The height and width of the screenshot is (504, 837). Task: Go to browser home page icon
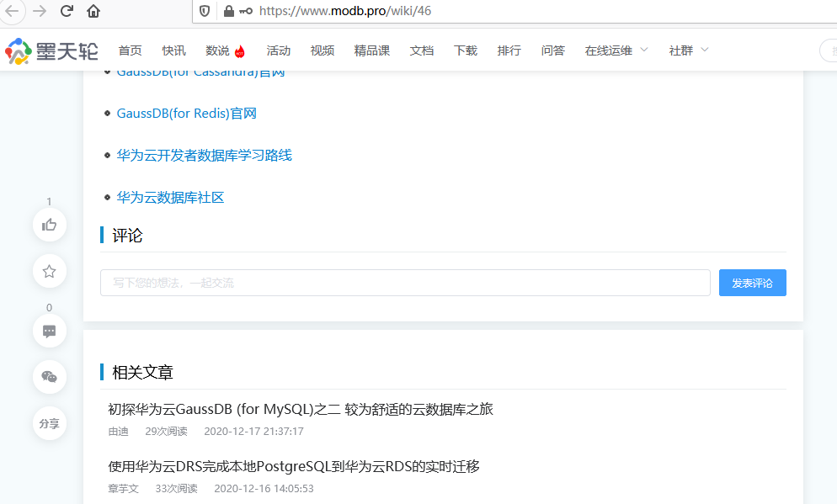pos(93,11)
